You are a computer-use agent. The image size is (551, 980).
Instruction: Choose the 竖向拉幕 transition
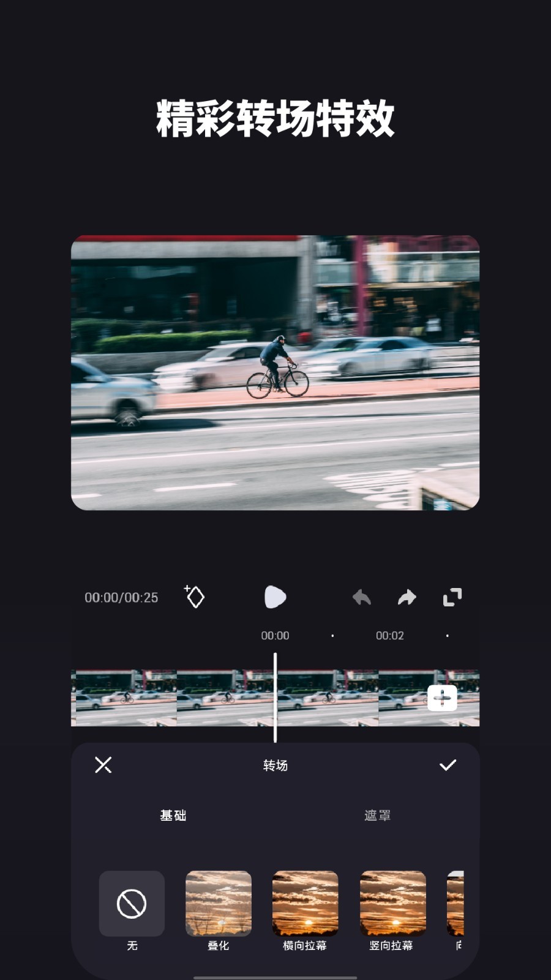click(x=392, y=903)
